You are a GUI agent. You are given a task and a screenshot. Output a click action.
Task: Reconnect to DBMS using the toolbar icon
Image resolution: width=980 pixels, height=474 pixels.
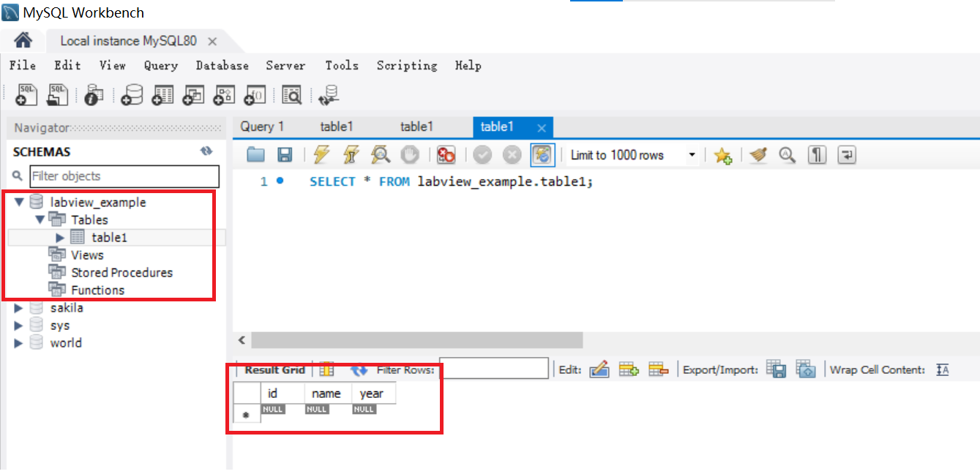click(329, 94)
